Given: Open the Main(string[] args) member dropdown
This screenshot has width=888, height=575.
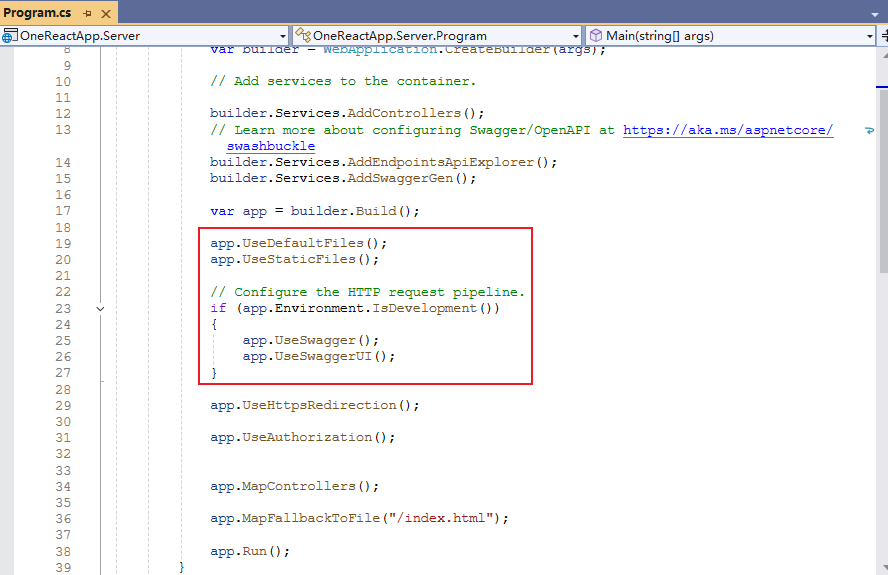Looking at the screenshot, I should point(869,36).
